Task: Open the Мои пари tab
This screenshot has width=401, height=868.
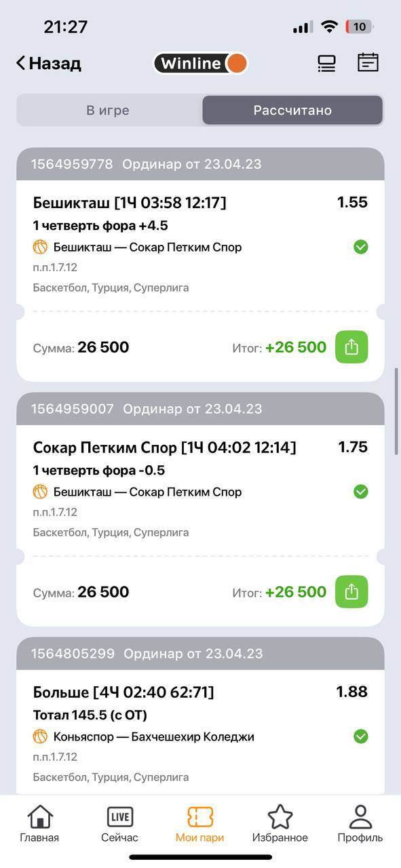Action: point(199,824)
